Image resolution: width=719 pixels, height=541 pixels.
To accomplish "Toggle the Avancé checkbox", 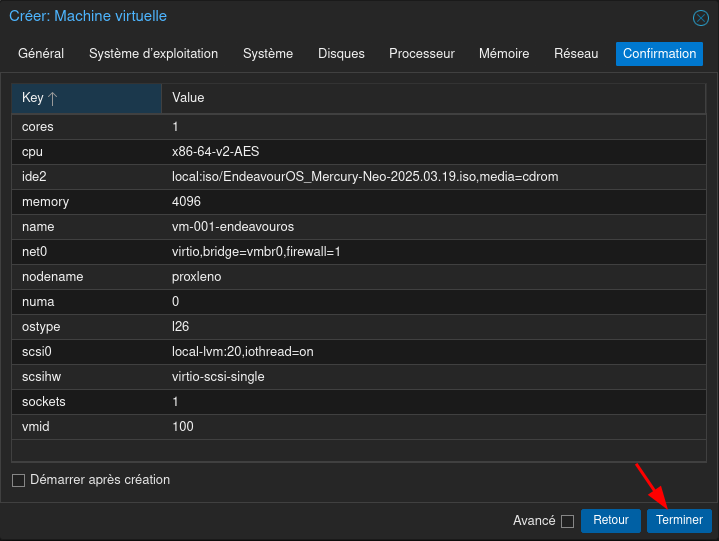I will click(567, 521).
